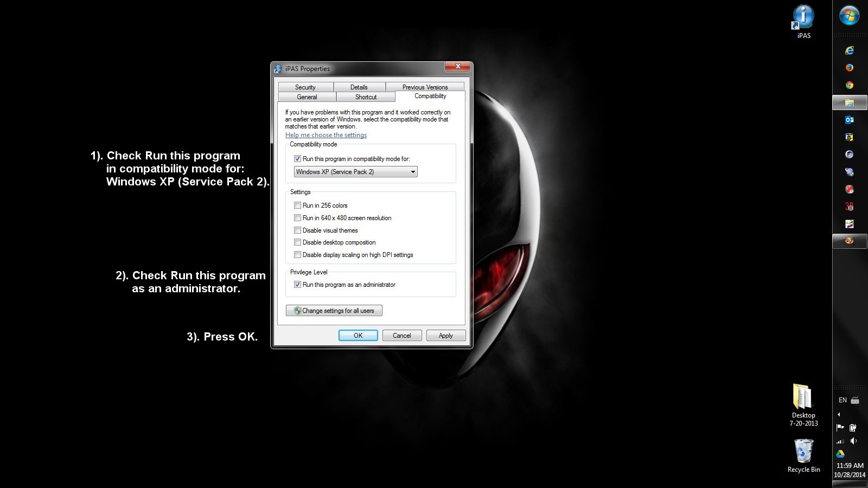
Task: Click the OK button
Action: (358, 336)
